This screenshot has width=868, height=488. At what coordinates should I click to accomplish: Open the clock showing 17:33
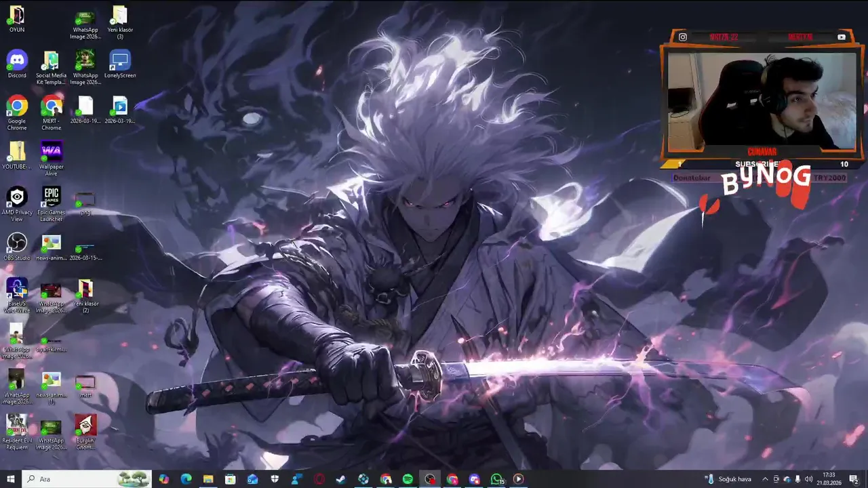tap(829, 479)
